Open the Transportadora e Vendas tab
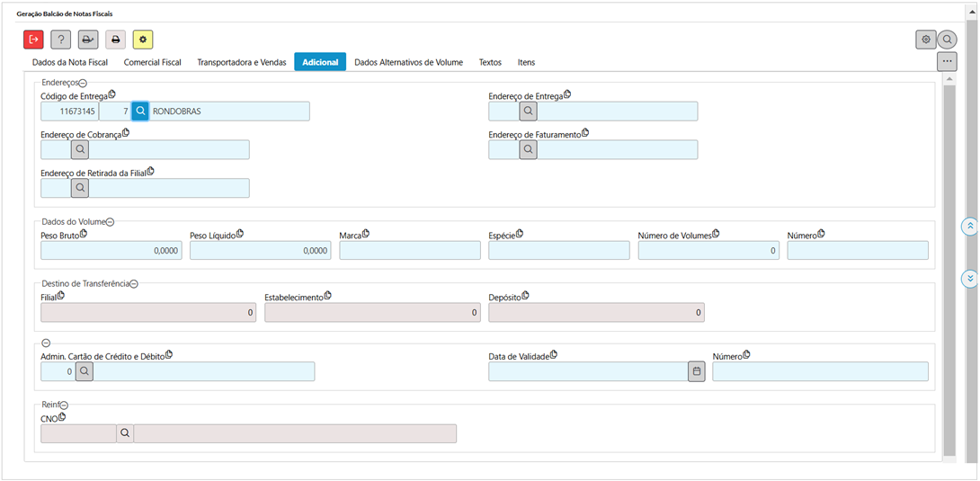Screen dimensions: 980x481 (x=241, y=62)
